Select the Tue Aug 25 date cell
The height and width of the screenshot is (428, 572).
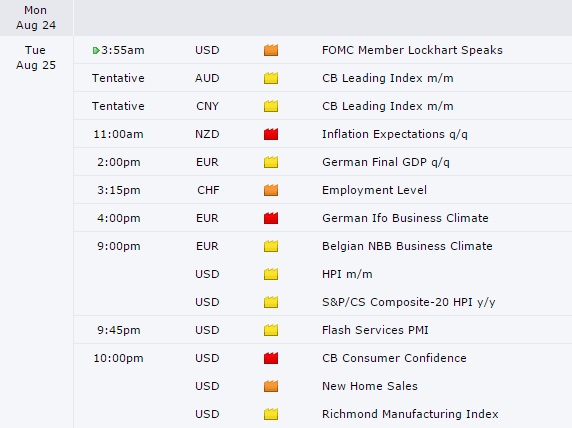[36, 58]
